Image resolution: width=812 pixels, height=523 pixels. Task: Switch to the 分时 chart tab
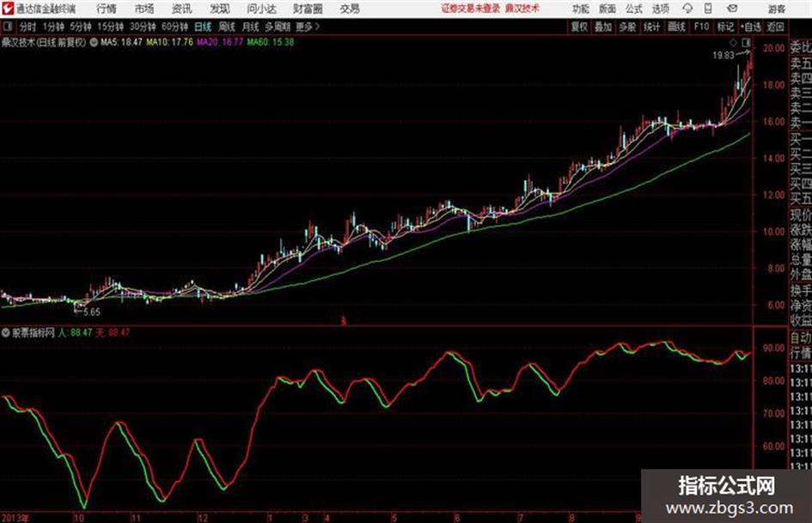(27, 27)
